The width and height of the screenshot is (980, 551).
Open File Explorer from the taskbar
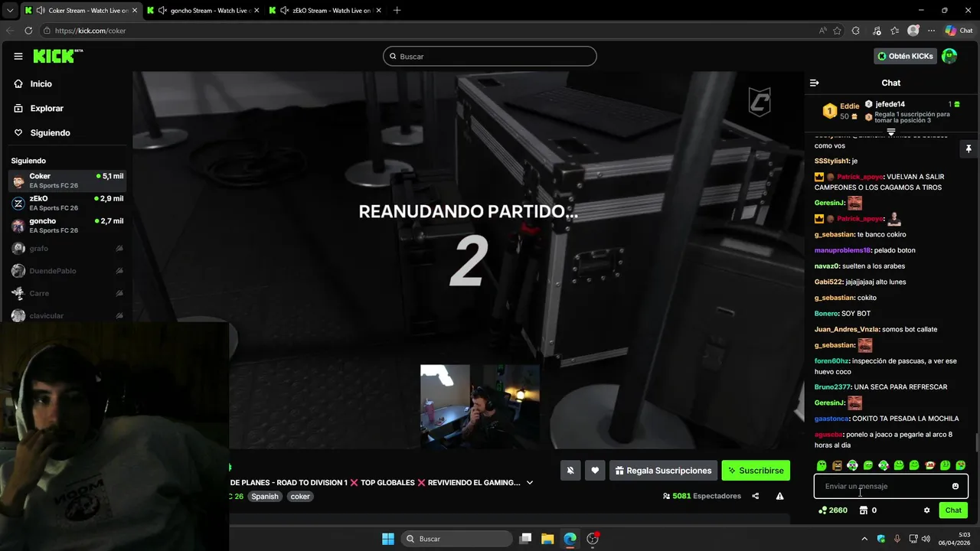pos(547,539)
